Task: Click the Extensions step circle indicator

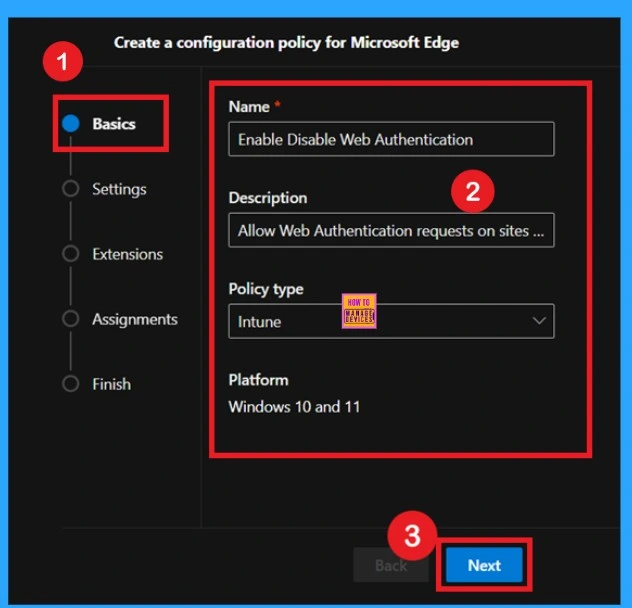Action: pos(71,254)
